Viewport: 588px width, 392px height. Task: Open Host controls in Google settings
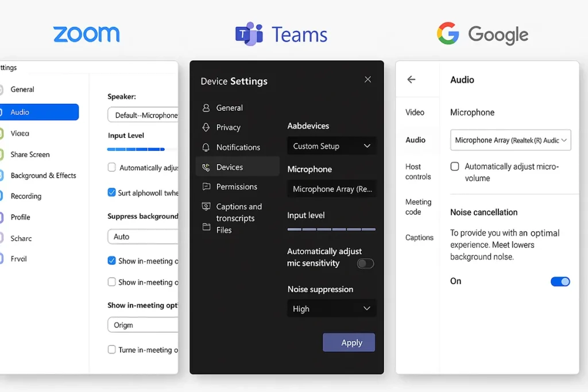[418, 172]
